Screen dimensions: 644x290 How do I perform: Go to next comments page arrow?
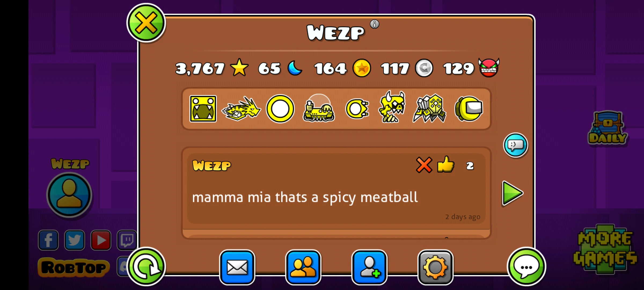pyautogui.click(x=512, y=193)
